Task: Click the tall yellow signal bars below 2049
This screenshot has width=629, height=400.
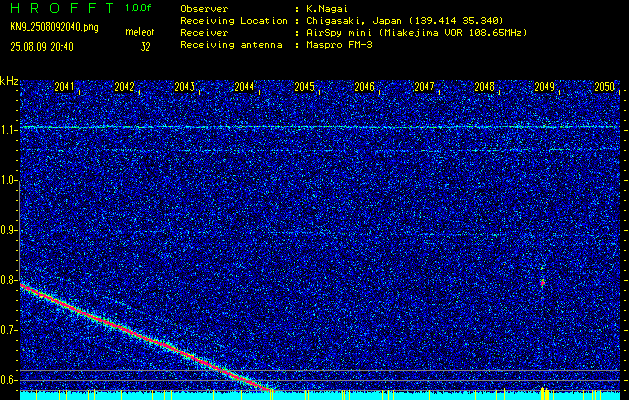Action: (544, 393)
